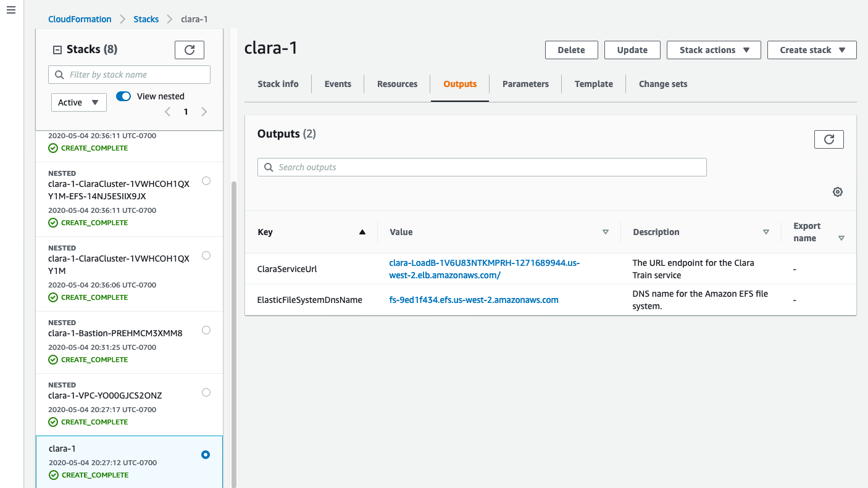Open the clara-1-VPC-YO00GJCS2ONZ stack entry
This screenshot has height=488, width=868.
point(105,395)
